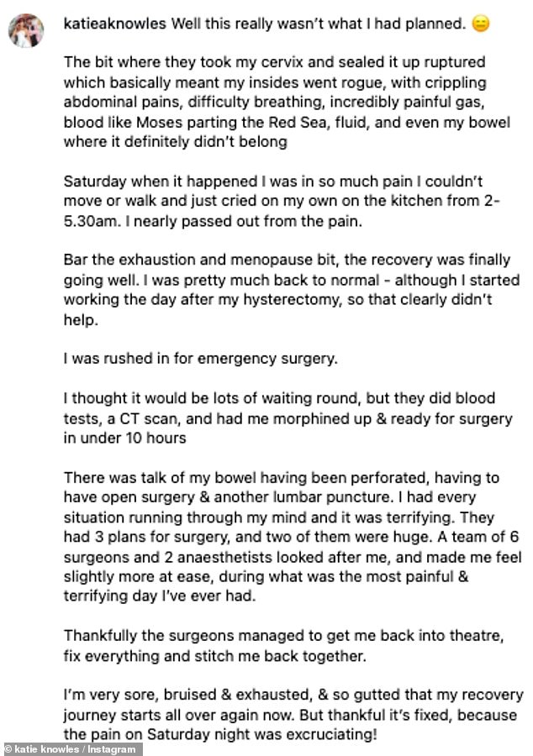This screenshot has width=533, height=756.
Task: Click the unamused face emoji
Action: [x=480, y=24]
